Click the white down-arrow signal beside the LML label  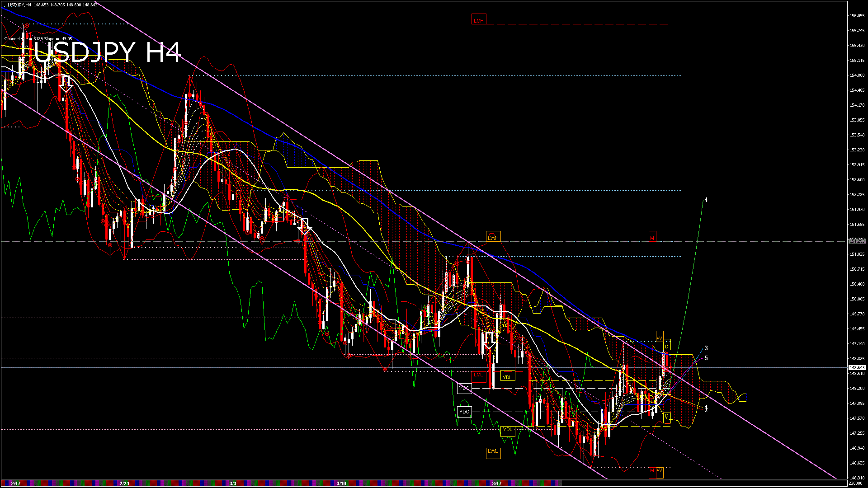pyautogui.click(x=490, y=341)
